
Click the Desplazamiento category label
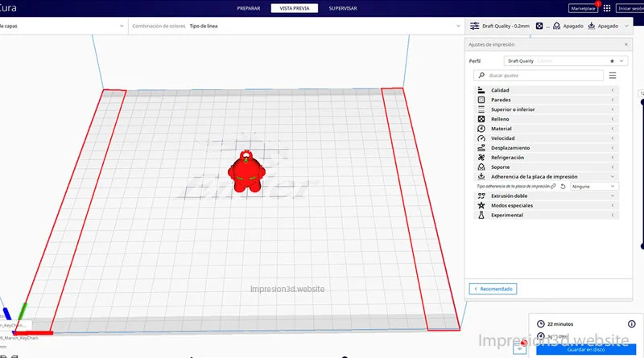point(510,148)
